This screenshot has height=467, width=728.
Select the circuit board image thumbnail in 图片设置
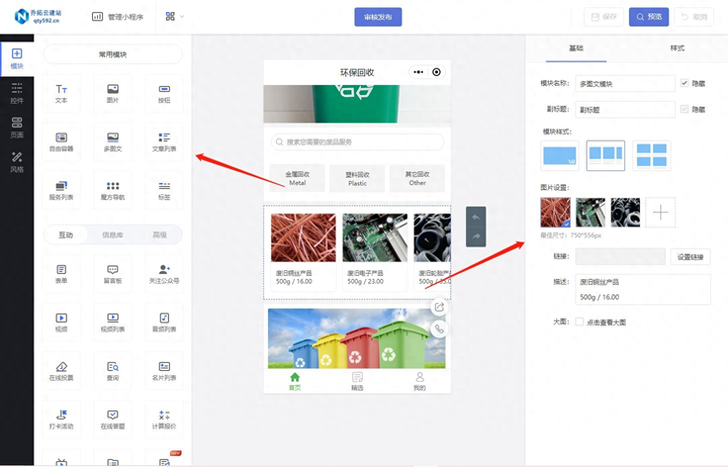tap(591, 212)
